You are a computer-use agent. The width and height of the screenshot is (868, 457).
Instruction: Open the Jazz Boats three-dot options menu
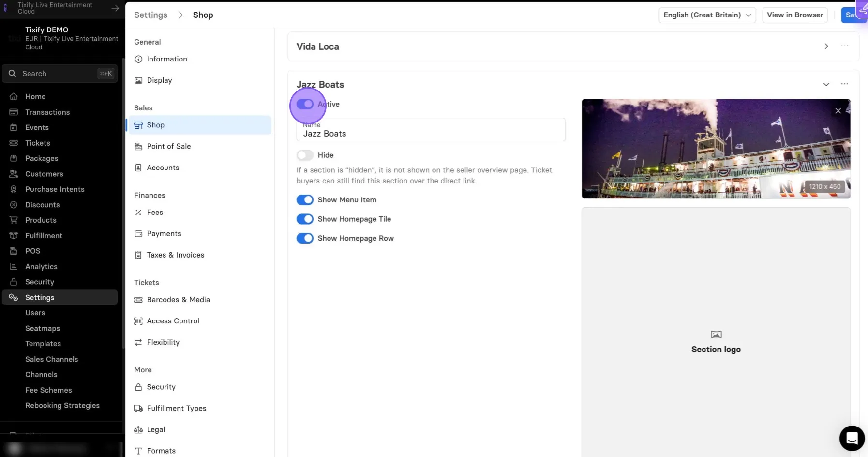pos(844,84)
